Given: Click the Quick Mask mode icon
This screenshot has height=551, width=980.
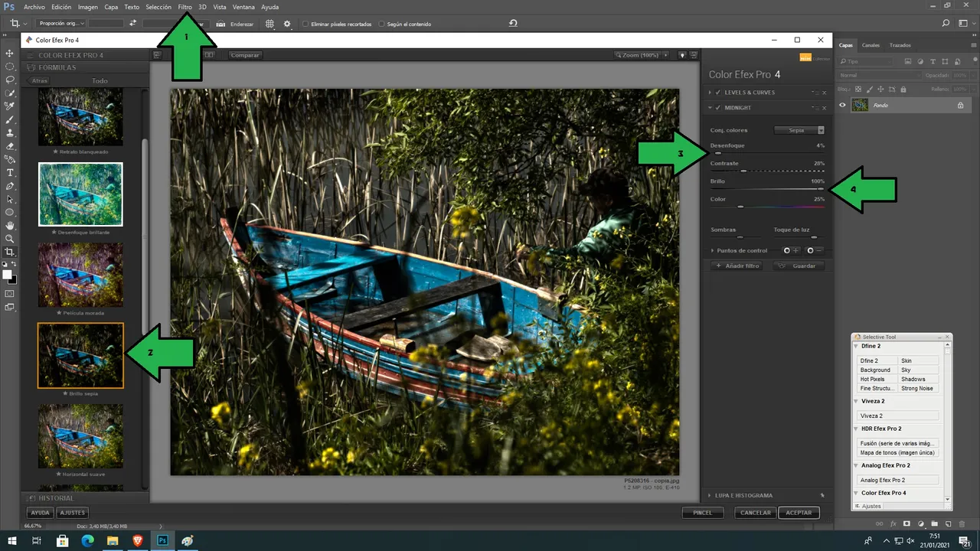Looking at the screenshot, I should [10, 293].
